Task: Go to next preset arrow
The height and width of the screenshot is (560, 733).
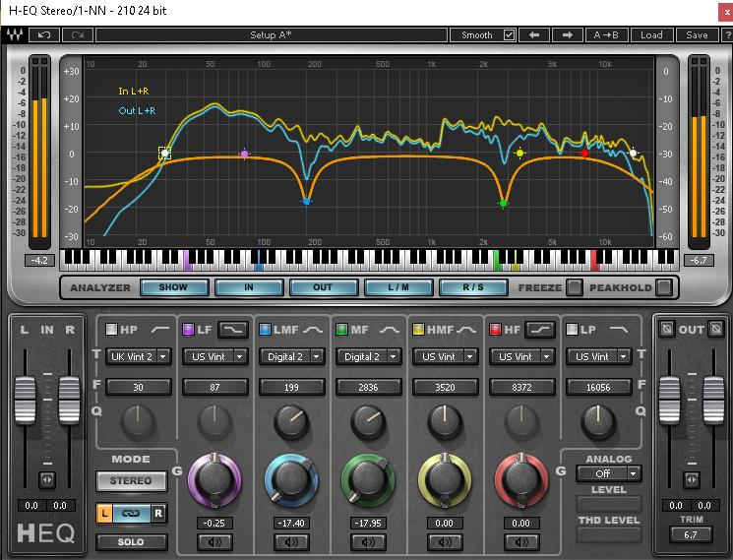Action: pos(567,35)
